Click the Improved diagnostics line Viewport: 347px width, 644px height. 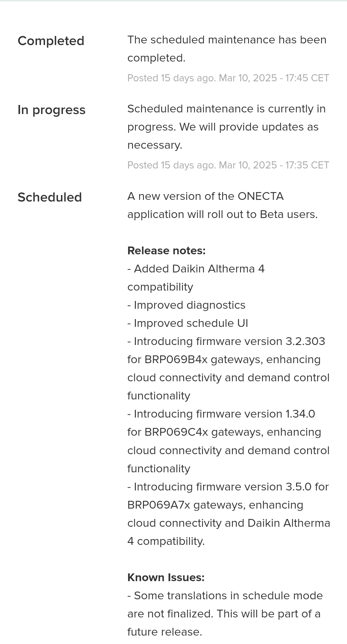pos(186,305)
